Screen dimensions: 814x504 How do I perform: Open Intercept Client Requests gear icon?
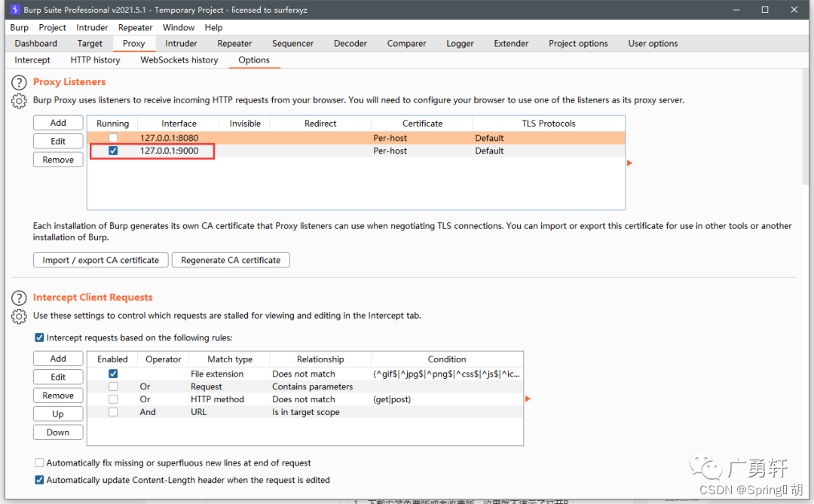19,316
